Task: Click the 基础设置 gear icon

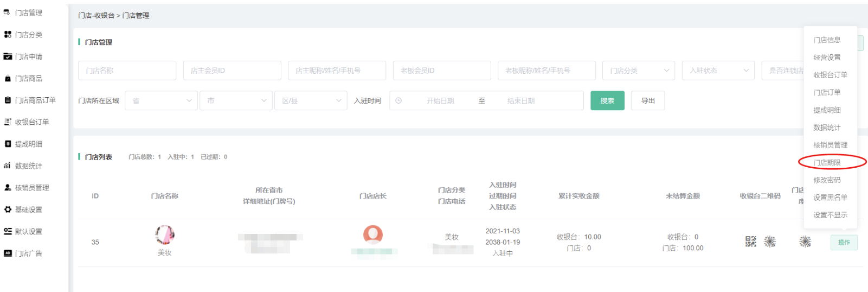Action: coord(8,210)
